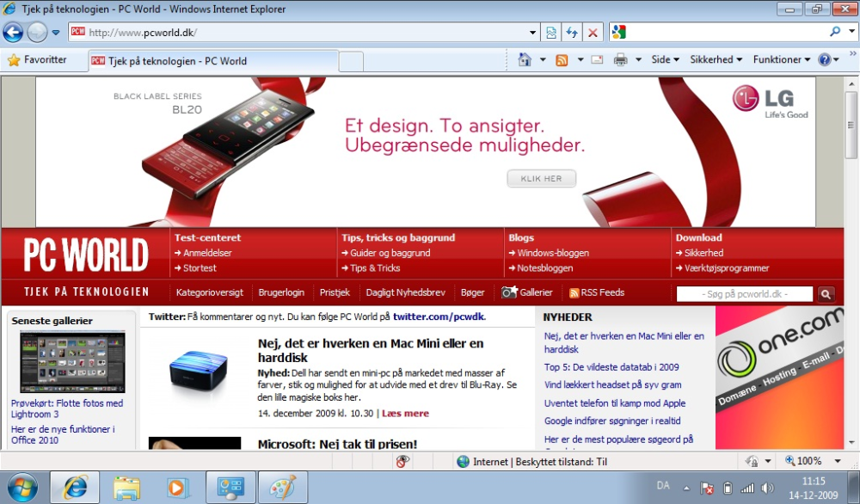Open Favoritter star button
The height and width of the screenshot is (504, 860).
[x=37, y=60]
